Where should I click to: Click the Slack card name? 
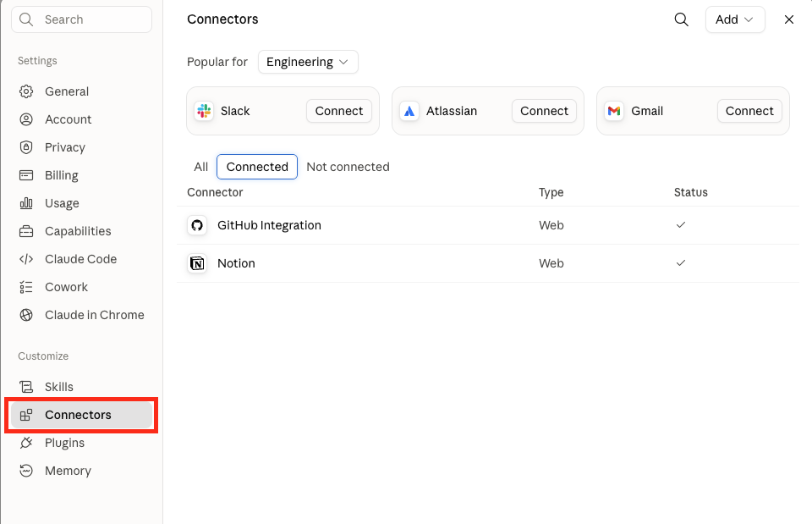point(235,111)
